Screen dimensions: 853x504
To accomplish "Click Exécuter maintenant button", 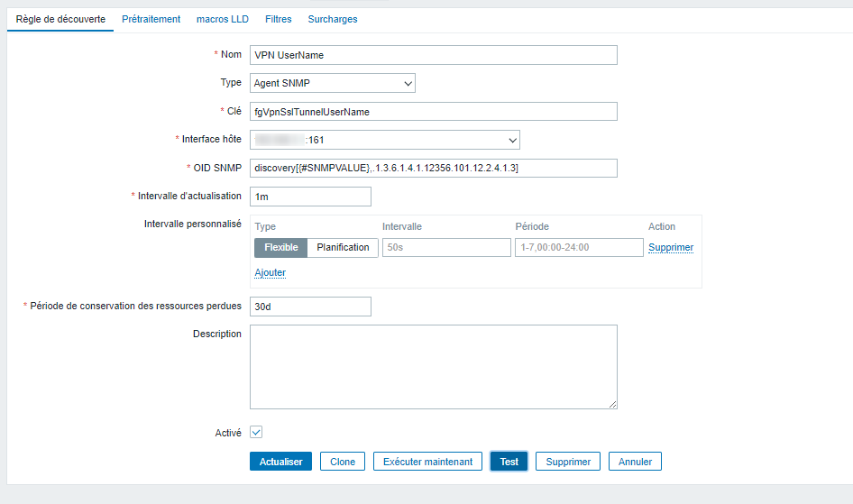I will [427, 462].
